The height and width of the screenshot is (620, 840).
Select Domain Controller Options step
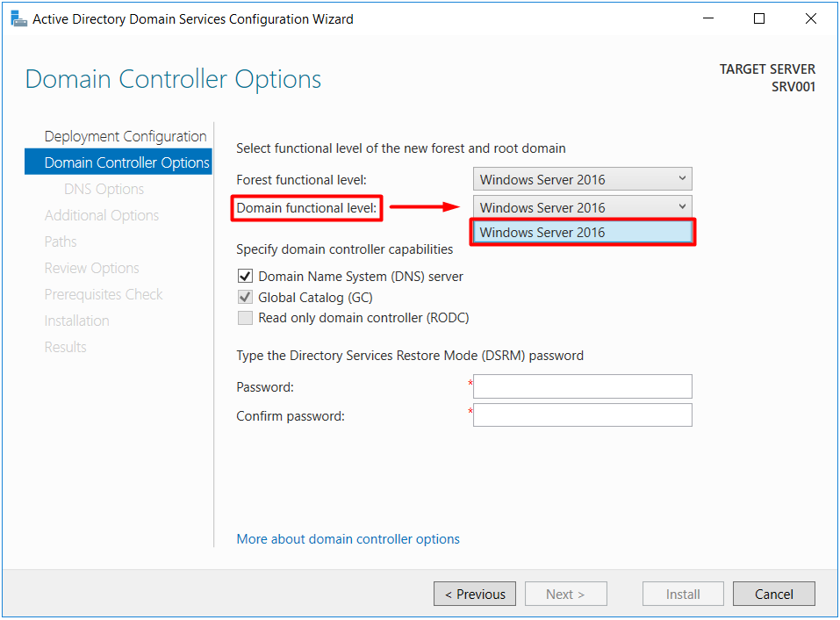(x=118, y=162)
